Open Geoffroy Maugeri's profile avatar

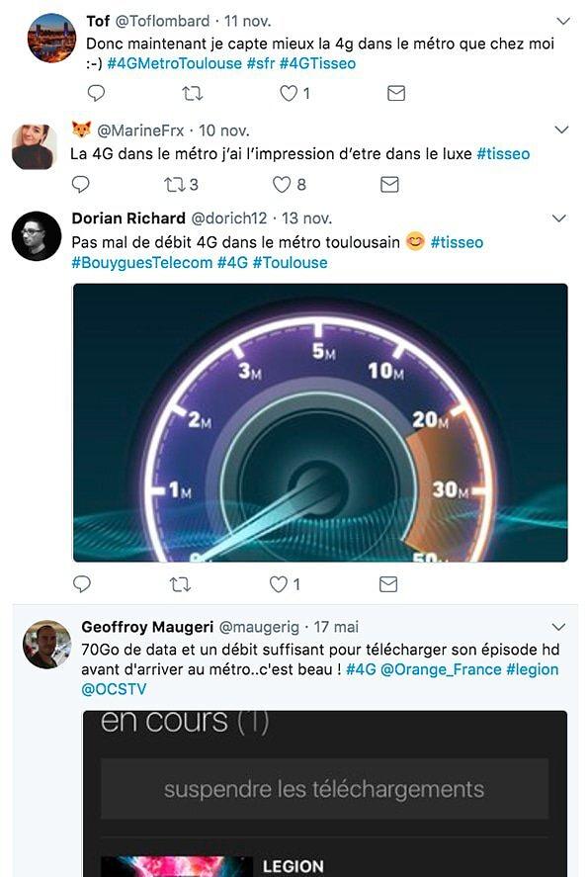click(x=47, y=644)
